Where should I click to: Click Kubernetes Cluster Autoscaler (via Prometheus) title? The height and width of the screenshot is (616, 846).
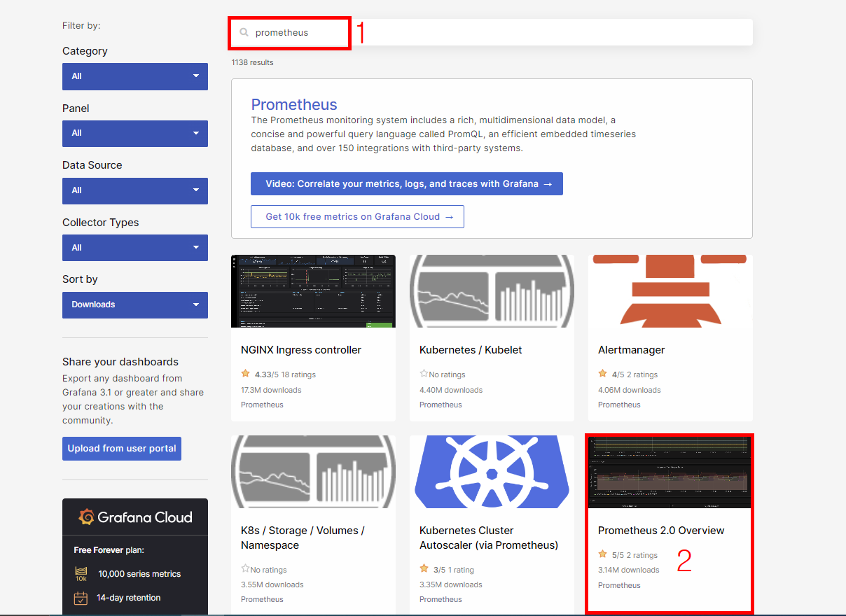pos(489,538)
